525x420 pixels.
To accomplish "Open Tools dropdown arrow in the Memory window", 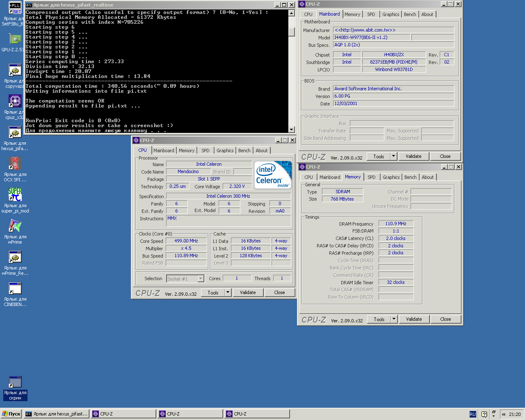I will (394, 319).
